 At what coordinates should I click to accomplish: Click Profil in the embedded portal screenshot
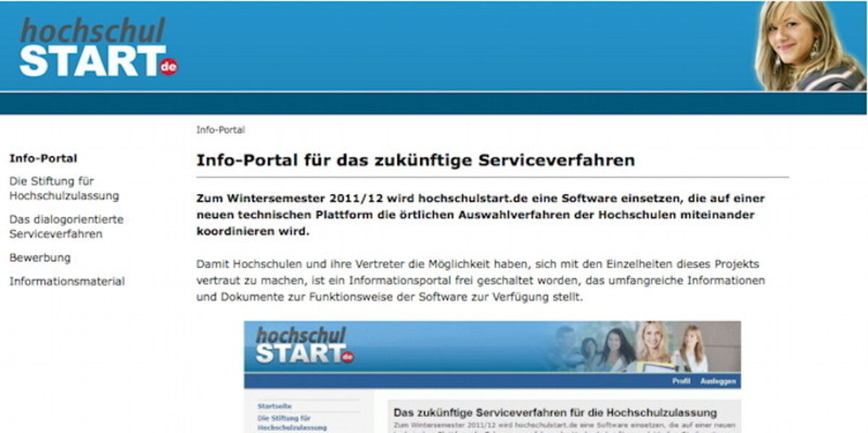[681, 381]
